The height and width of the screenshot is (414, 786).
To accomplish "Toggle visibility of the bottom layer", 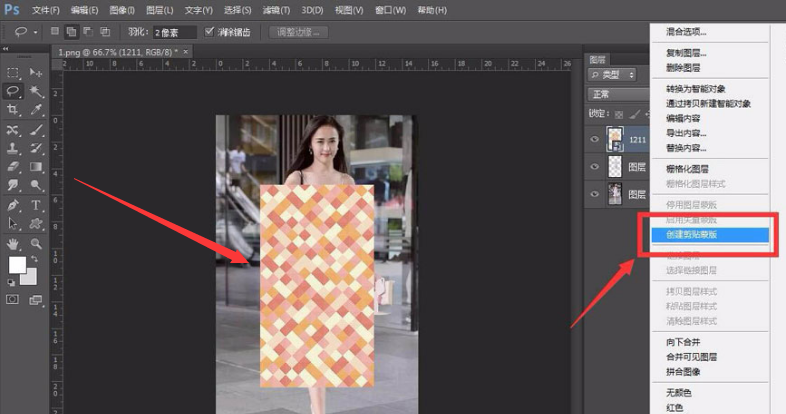I will click(x=595, y=194).
